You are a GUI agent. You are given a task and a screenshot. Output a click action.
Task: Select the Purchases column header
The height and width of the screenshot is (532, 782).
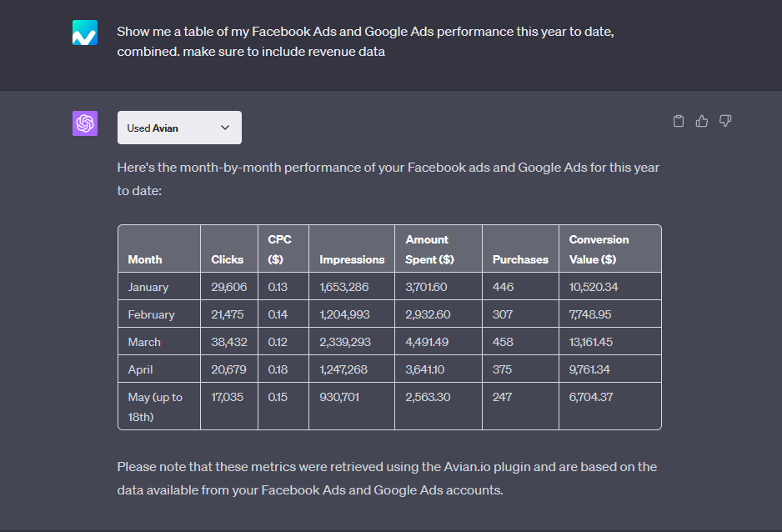(x=520, y=260)
